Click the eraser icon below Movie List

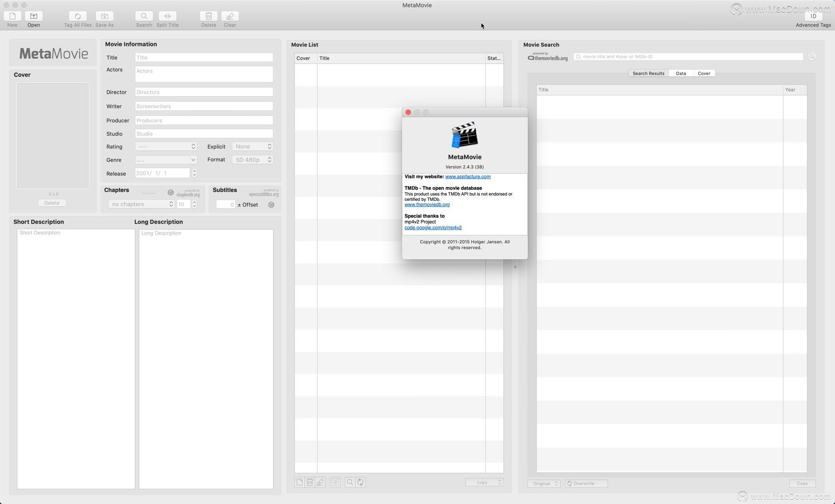320,482
